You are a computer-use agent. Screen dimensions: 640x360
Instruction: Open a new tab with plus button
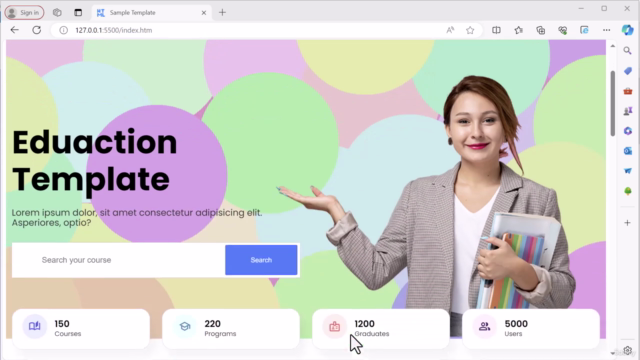pos(222,13)
